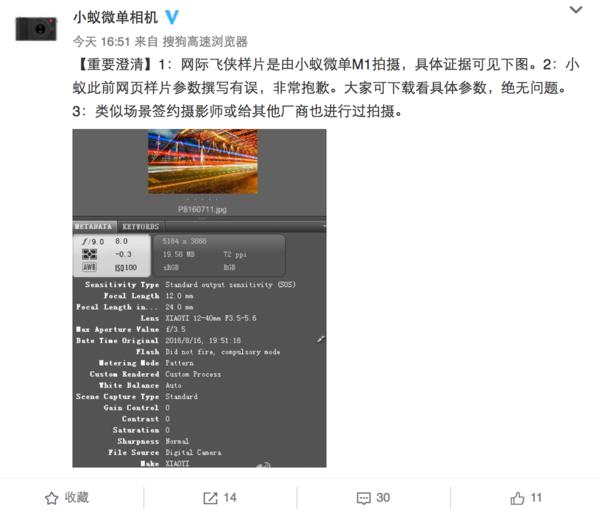Image resolution: width=600 pixels, height=517 pixels.
Task: Open the 小蚁微单相机 profile avatar
Action: tap(36, 29)
